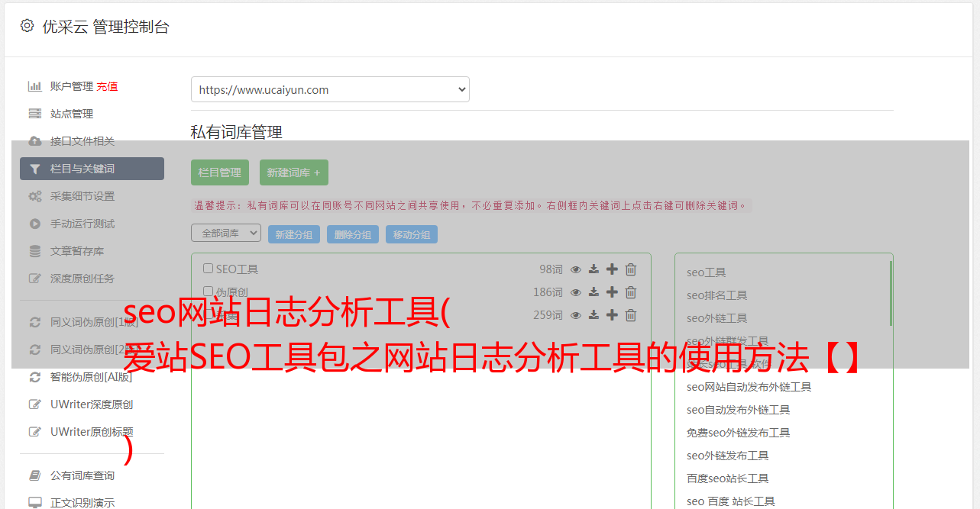Viewport: 980px width, 509px height.
Task: Open the https://www.ucaiyun.com site dropdown
Action: [x=330, y=89]
